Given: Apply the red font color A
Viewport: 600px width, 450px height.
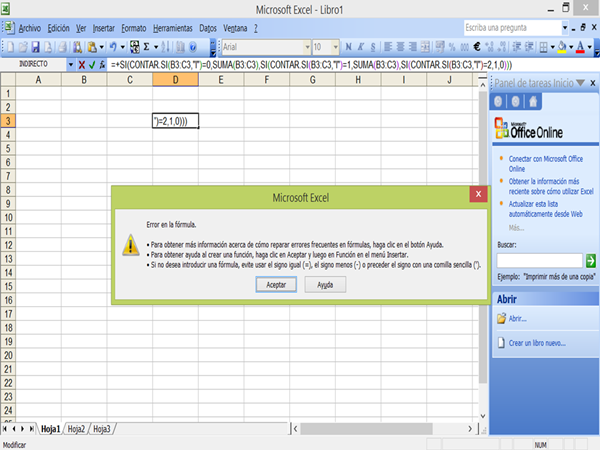Looking at the screenshot, I should point(580,47).
